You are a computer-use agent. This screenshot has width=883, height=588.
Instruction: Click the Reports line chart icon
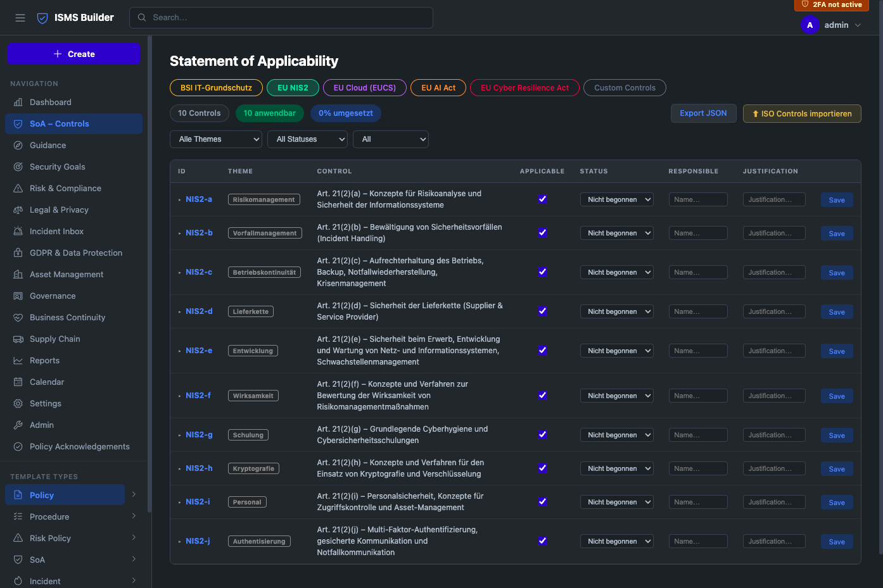[18, 361]
